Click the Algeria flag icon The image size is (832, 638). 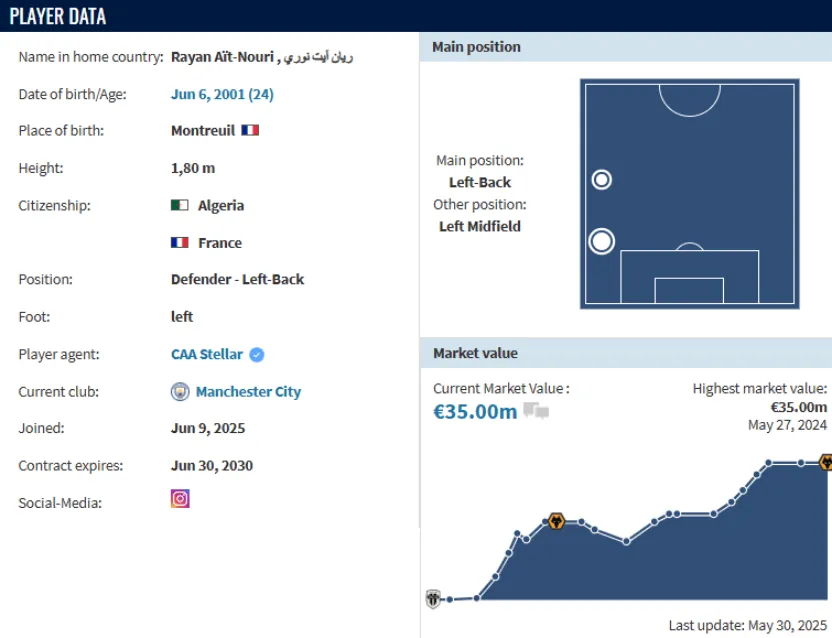point(179,205)
